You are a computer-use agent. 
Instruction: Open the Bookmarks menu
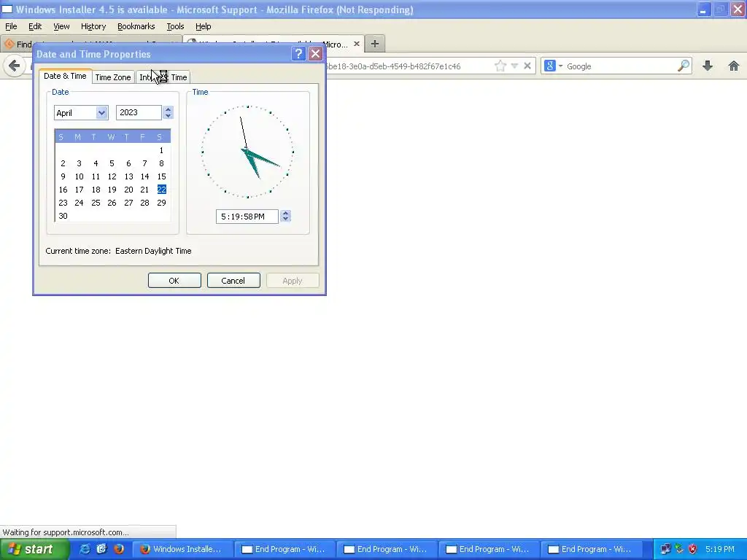[x=136, y=26]
